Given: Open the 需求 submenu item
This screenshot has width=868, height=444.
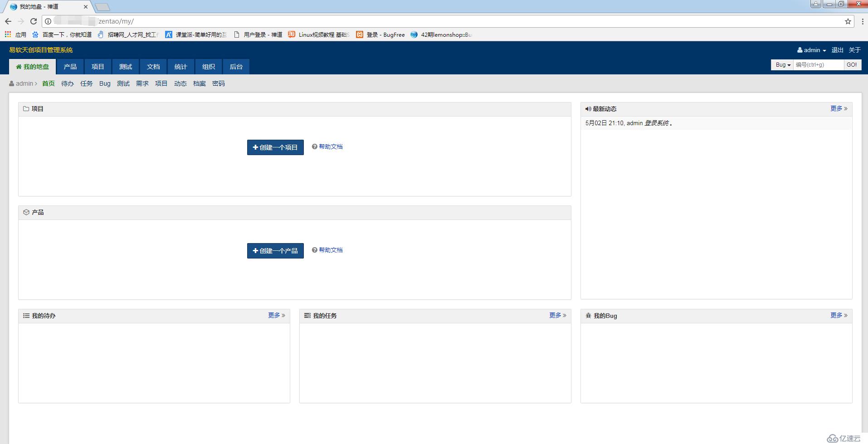Looking at the screenshot, I should [x=142, y=83].
